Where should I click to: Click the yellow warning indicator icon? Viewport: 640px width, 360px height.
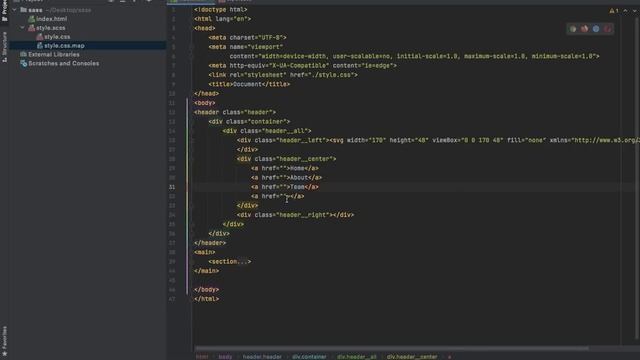(x=613, y=11)
